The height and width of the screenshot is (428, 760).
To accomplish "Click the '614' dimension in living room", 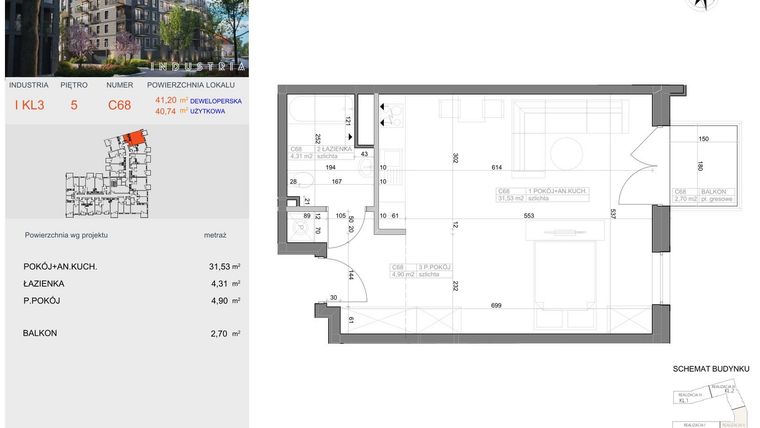I will click(497, 167).
